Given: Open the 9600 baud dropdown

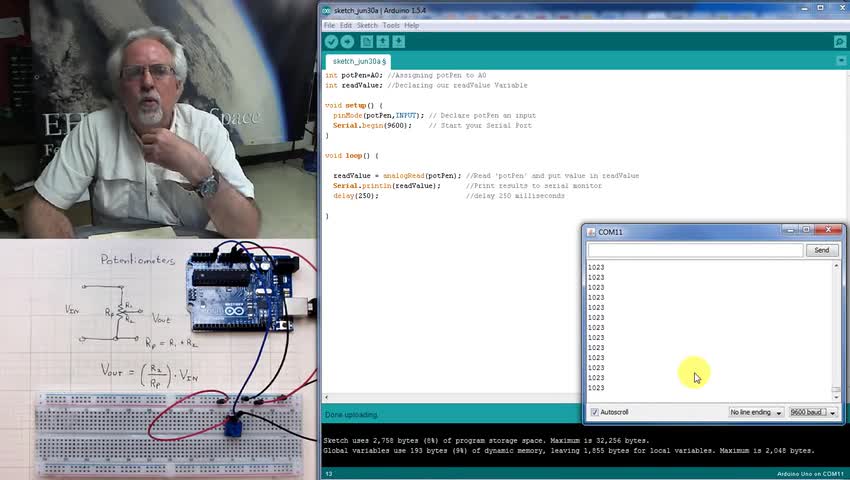Looking at the screenshot, I should 813,412.
